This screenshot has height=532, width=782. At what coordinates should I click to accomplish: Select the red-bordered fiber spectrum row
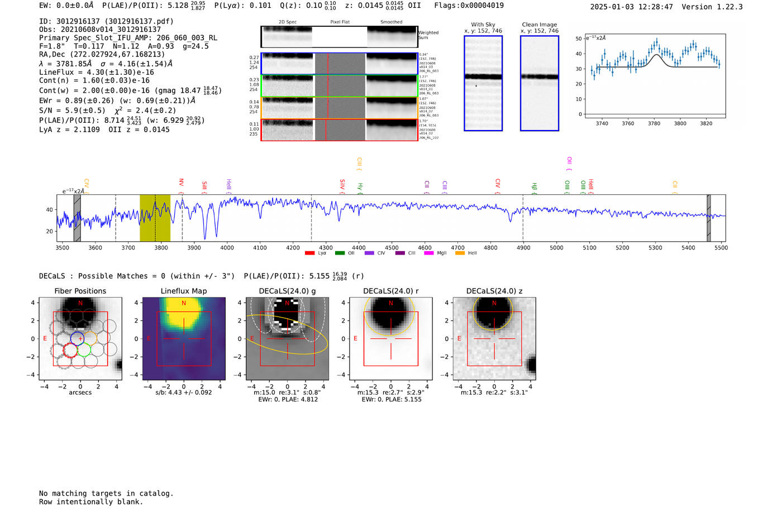click(339, 130)
